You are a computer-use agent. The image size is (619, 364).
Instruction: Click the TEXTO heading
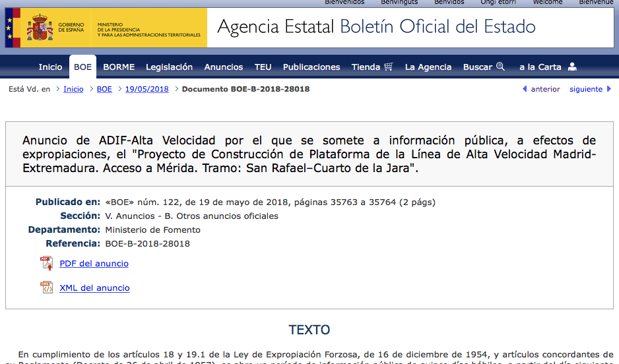309,330
